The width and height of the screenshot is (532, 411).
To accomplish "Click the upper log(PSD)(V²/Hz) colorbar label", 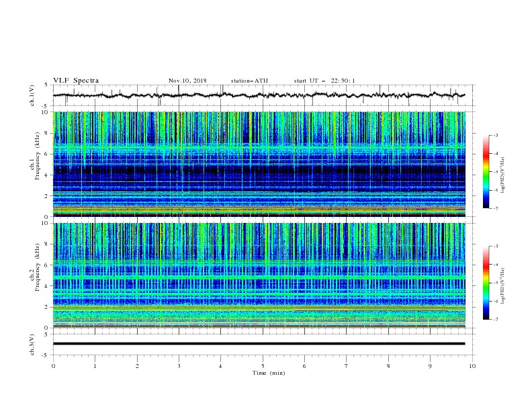I will click(x=502, y=175).
